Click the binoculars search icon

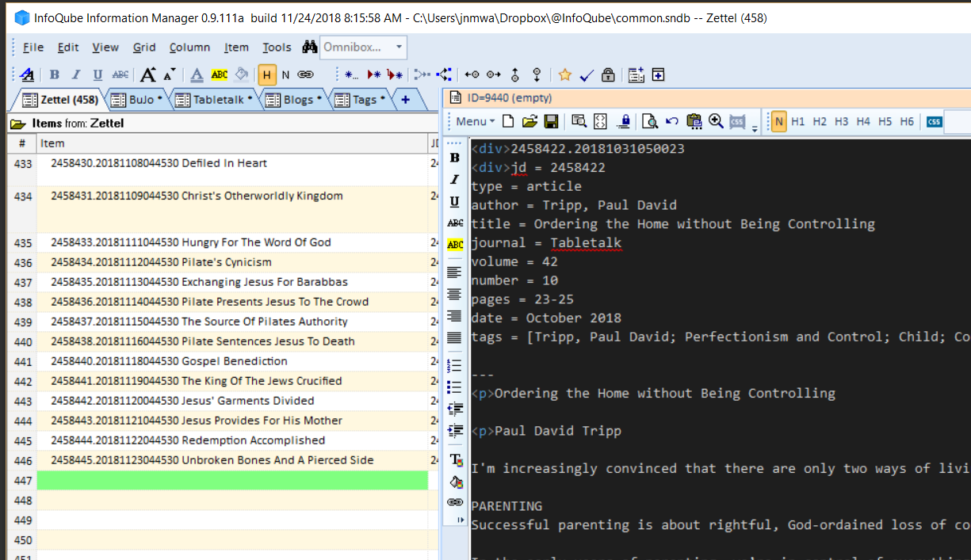pyautogui.click(x=309, y=48)
